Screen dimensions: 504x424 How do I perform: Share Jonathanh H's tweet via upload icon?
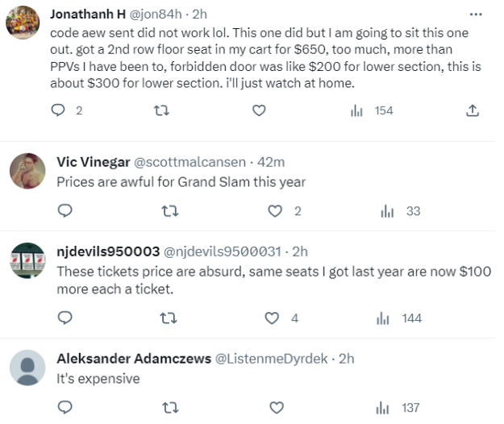(x=473, y=110)
